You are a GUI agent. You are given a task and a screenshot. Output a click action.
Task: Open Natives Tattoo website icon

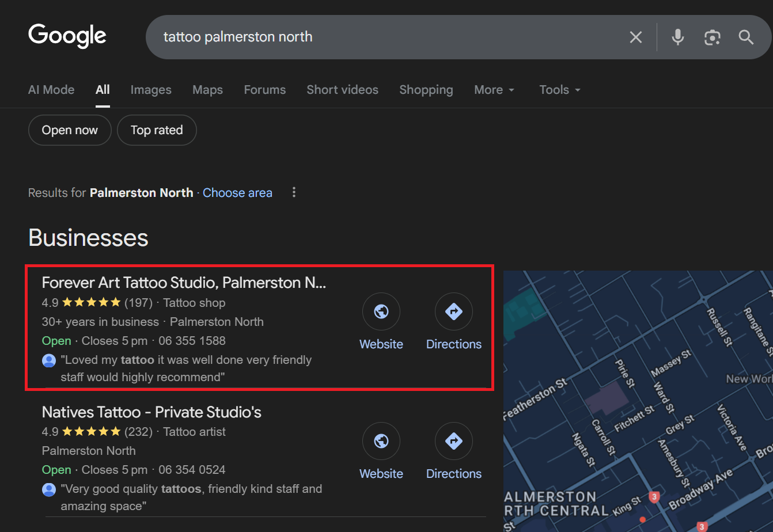coord(381,442)
